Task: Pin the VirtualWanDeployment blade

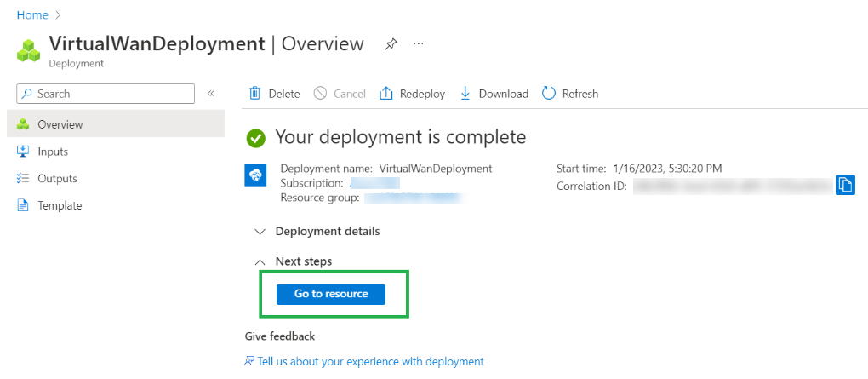Action: tap(391, 43)
